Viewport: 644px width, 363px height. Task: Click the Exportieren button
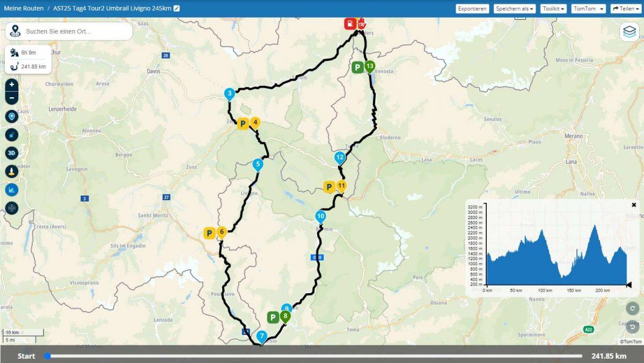pos(472,9)
